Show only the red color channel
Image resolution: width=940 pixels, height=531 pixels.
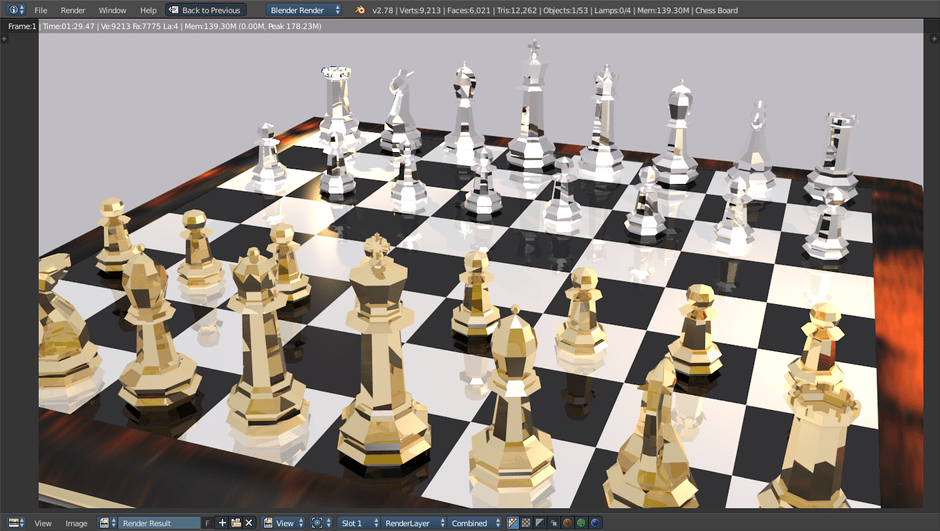566,523
